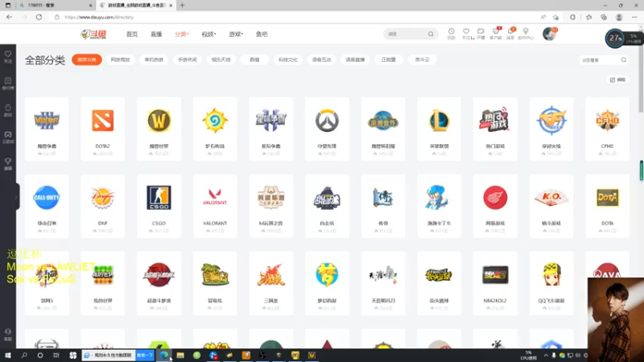Click the heart follow icon in sidebar
Image resolution: width=644 pixels, height=362 pixels.
[8, 56]
